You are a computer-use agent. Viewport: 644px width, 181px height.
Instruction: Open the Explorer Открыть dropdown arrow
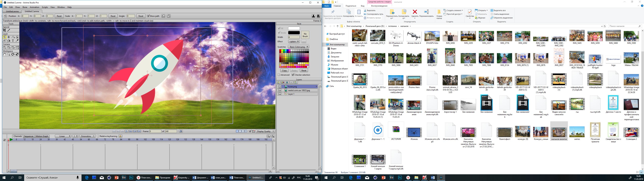[x=487, y=11]
